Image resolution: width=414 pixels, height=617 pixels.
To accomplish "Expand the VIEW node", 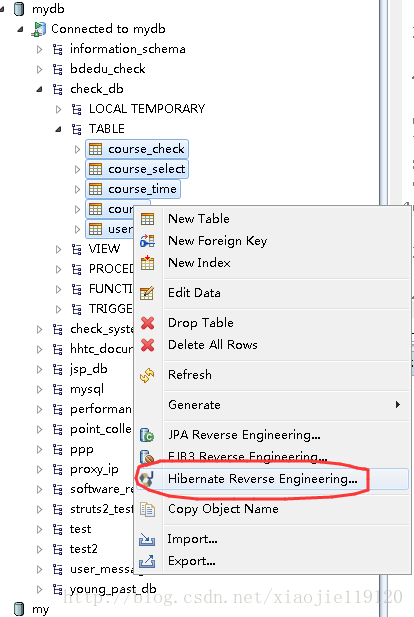I will tap(58, 249).
